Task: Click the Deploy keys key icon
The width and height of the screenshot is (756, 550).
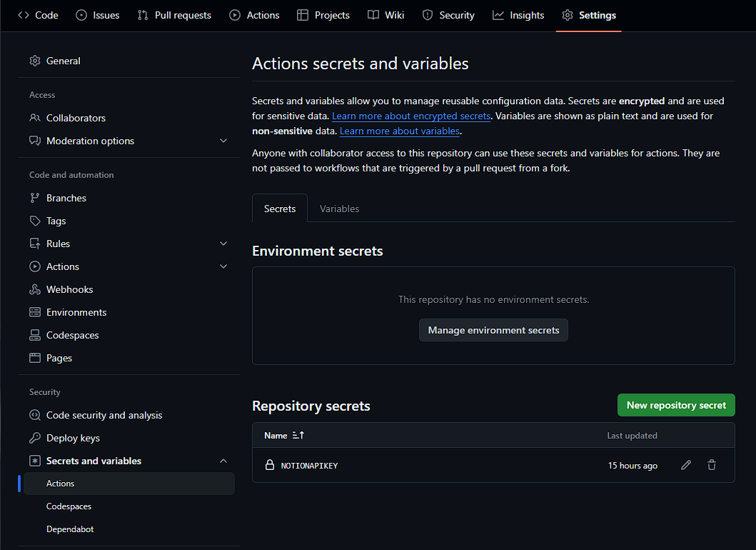Action: tap(35, 438)
